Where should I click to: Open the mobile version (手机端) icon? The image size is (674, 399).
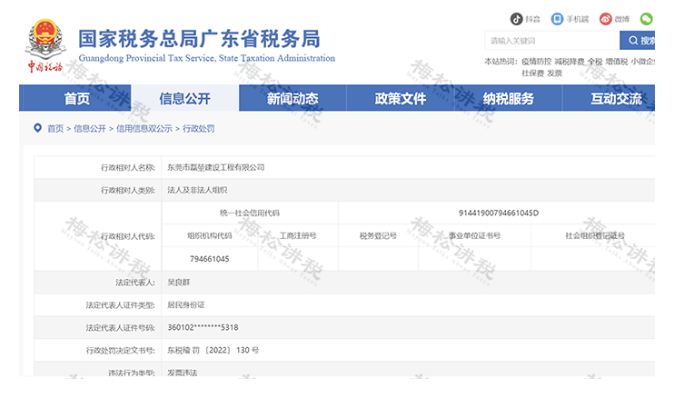point(557,19)
